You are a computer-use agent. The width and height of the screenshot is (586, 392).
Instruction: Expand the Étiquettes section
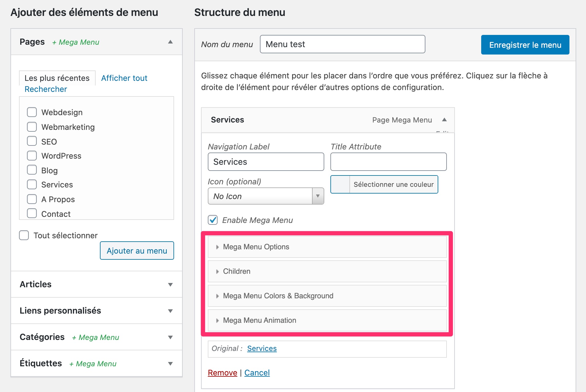pos(171,363)
